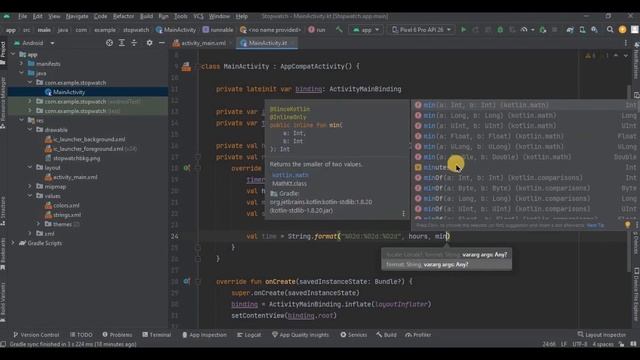Click the MainActivity breadcrumb in navigation bar
640x360 pixels.
click(x=176, y=30)
